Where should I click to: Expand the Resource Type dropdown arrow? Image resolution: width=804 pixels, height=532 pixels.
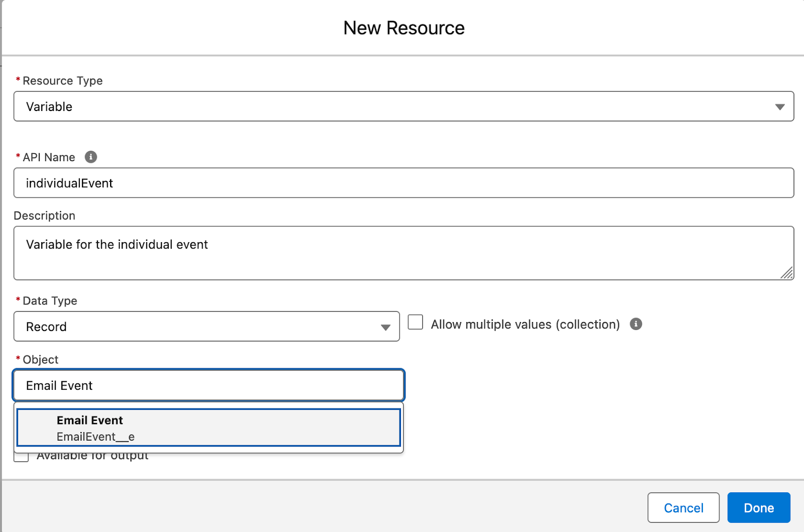click(779, 107)
